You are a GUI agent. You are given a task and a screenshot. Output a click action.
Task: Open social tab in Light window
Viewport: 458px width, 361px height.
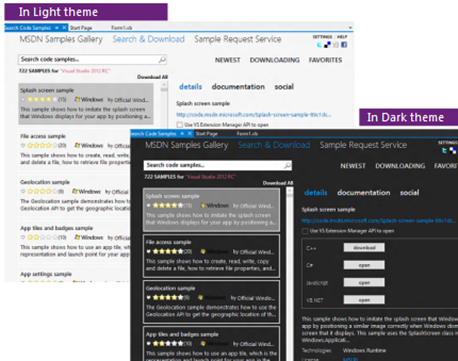(x=284, y=87)
